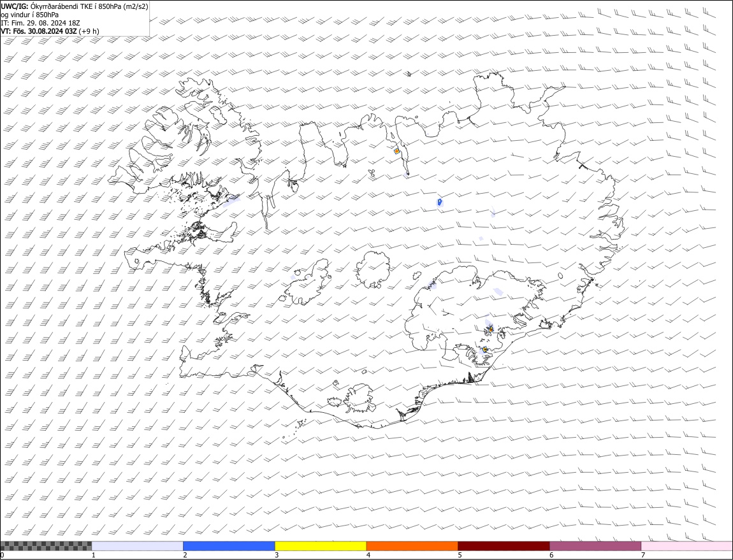
Task: Click the valid time 'VT: Fös. 30.08.2024 03Z'
Action: coord(39,31)
